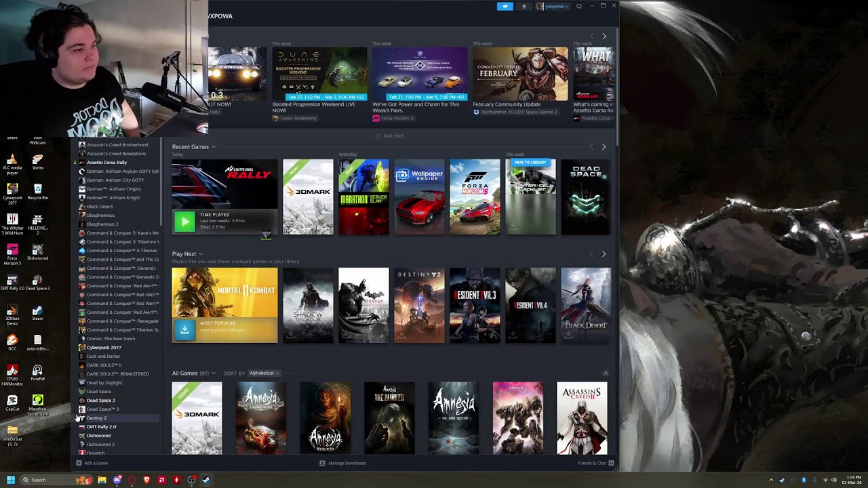Open the Windows Start menu
The image size is (868, 488).
coord(10,480)
